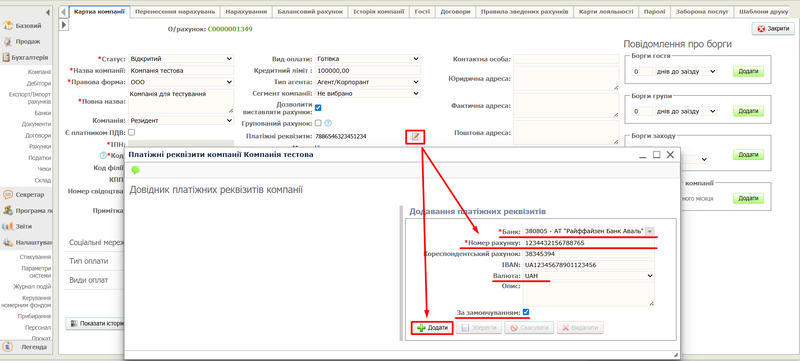The width and height of the screenshot is (800, 361).
Task: Open Банки in the sidebar
Action: pos(43,113)
